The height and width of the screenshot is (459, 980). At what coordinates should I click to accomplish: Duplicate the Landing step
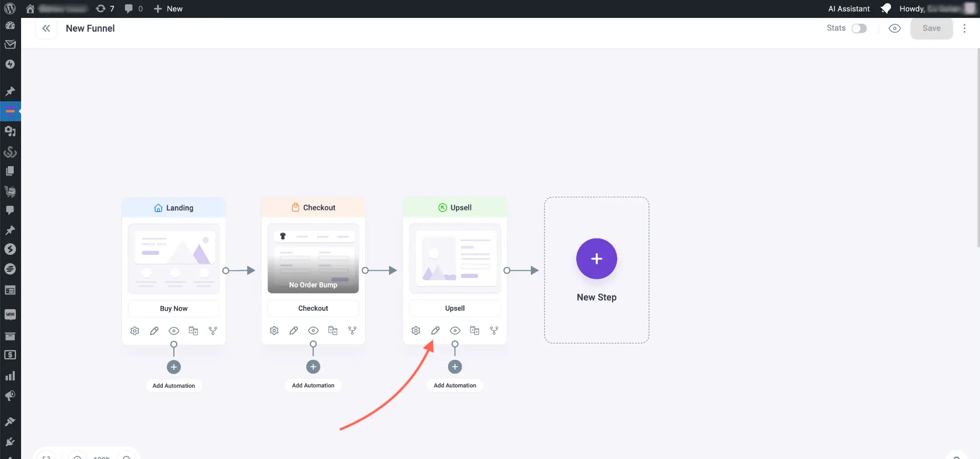coord(193,331)
